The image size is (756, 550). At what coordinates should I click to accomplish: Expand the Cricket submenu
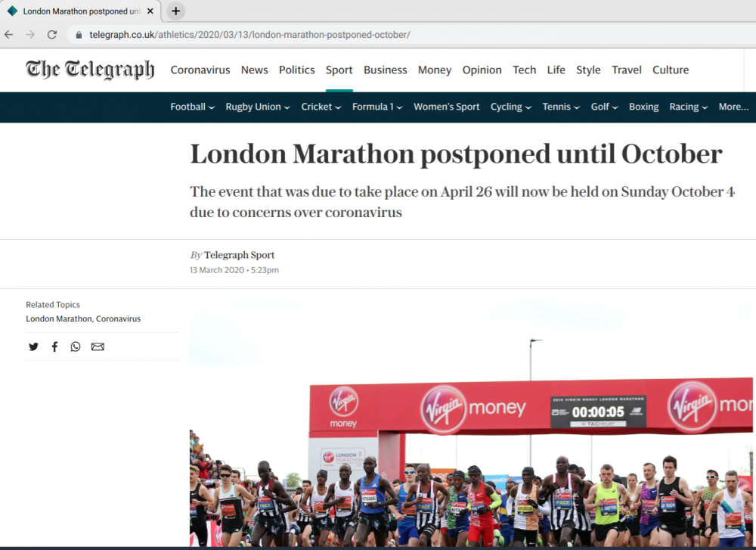click(321, 107)
